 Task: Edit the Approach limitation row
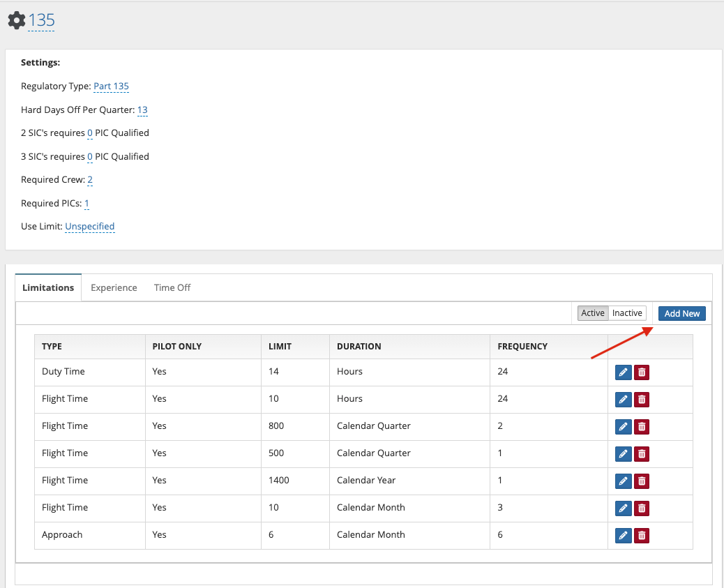pos(624,536)
